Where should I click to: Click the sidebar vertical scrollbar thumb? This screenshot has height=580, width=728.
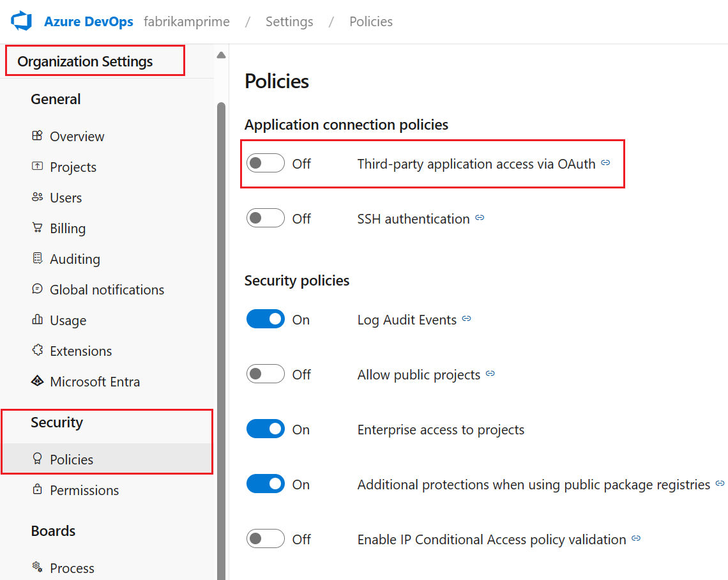coord(222,341)
